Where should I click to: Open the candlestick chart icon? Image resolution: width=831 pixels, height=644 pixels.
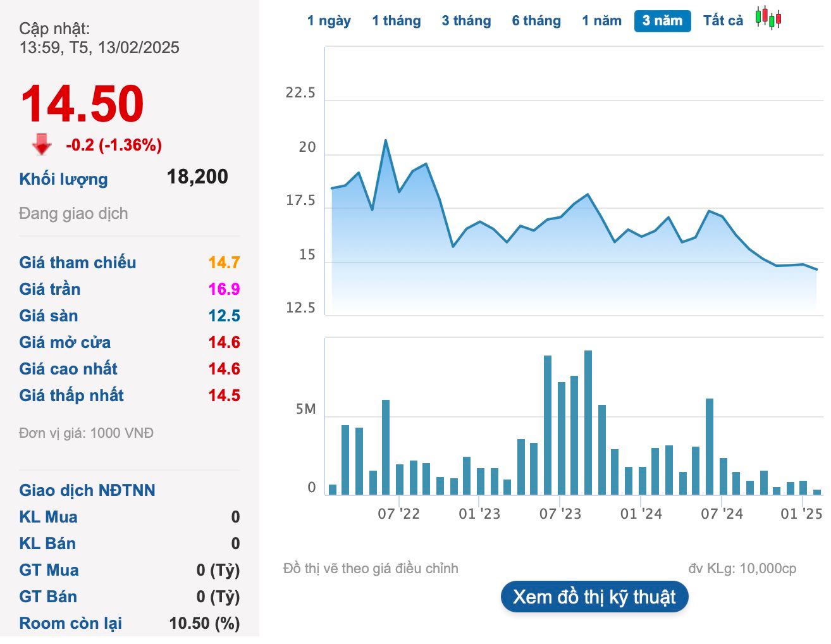click(x=768, y=18)
